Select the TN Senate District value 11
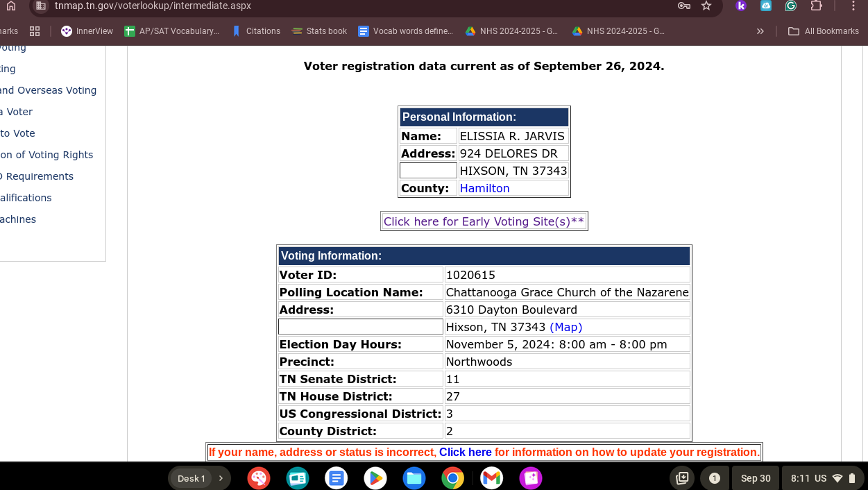Viewport: 868px width, 490px height. [453, 379]
